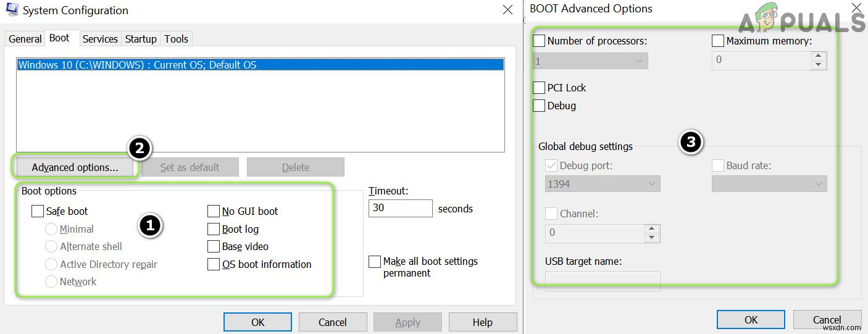The image size is (868, 334).
Task: Open Help in System Configuration
Action: pos(483,322)
